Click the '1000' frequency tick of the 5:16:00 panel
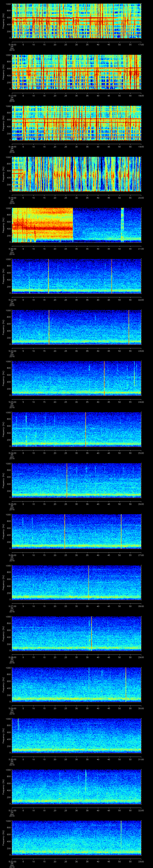 click(x=8, y=4)
